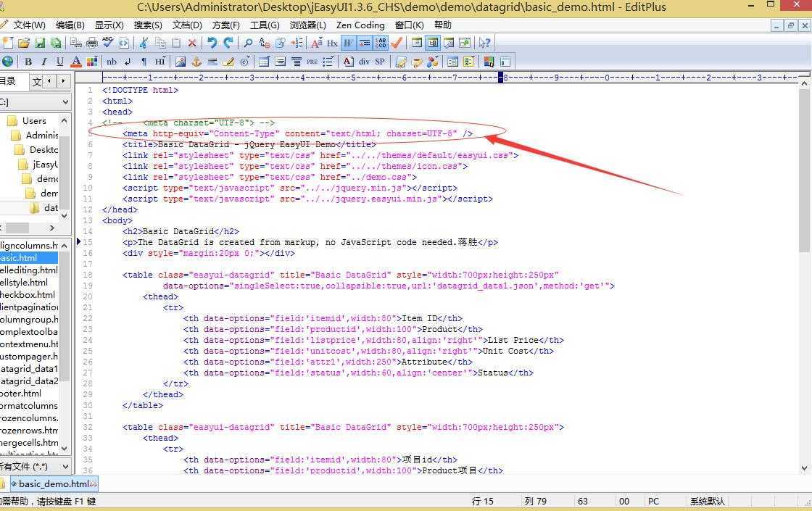Click the New document icon
The image size is (812, 511).
(8, 43)
